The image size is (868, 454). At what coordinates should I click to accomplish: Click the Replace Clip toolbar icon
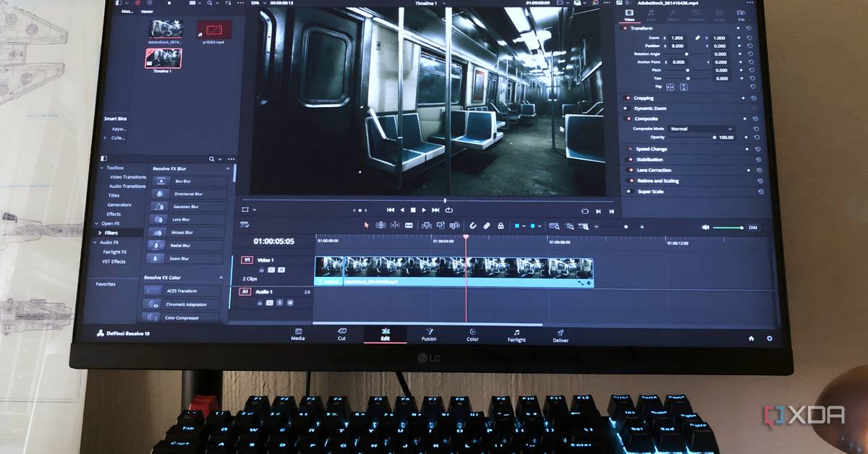tap(454, 226)
